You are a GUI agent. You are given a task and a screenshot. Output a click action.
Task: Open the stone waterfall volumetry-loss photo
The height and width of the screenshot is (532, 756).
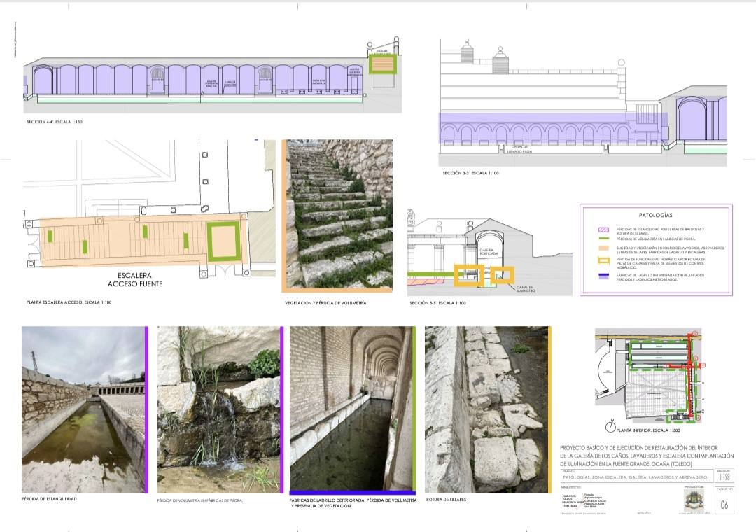pos(218,409)
